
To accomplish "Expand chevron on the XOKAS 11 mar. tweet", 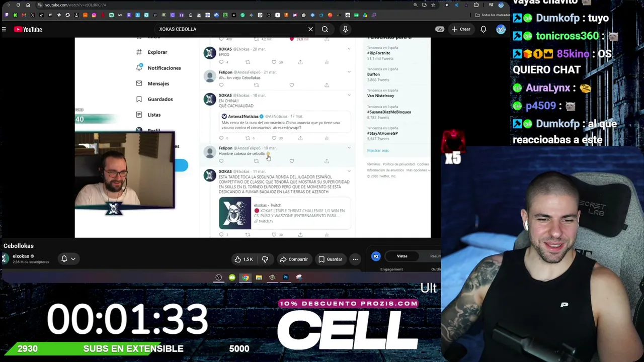I will pyautogui.click(x=349, y=171).
